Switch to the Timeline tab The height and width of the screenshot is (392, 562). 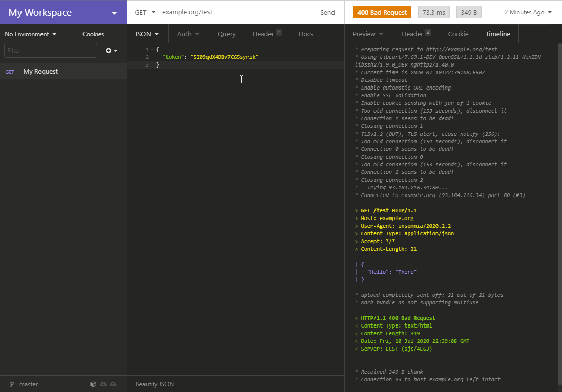pos(497,34)
